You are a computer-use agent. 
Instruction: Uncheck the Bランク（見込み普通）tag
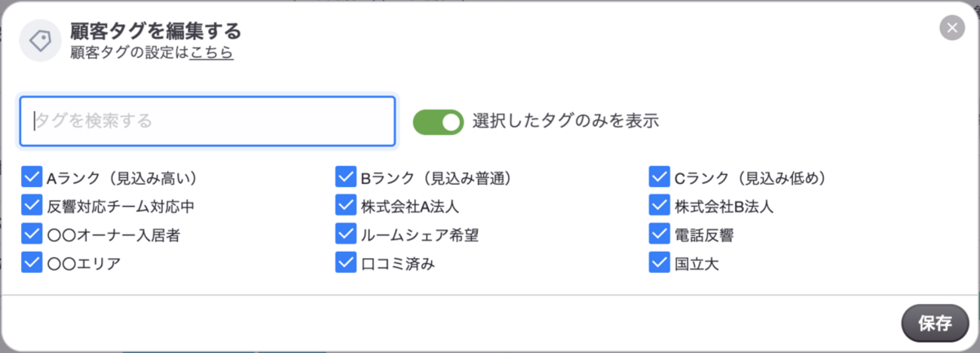tap(345, 177)
